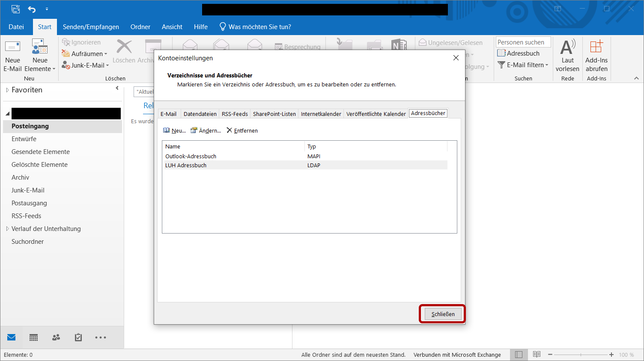Image resolution: width=644 pixels, height=361 pixels.
Task: Open the Adressbuch from ribbon
Action: (x=519, y=53)
